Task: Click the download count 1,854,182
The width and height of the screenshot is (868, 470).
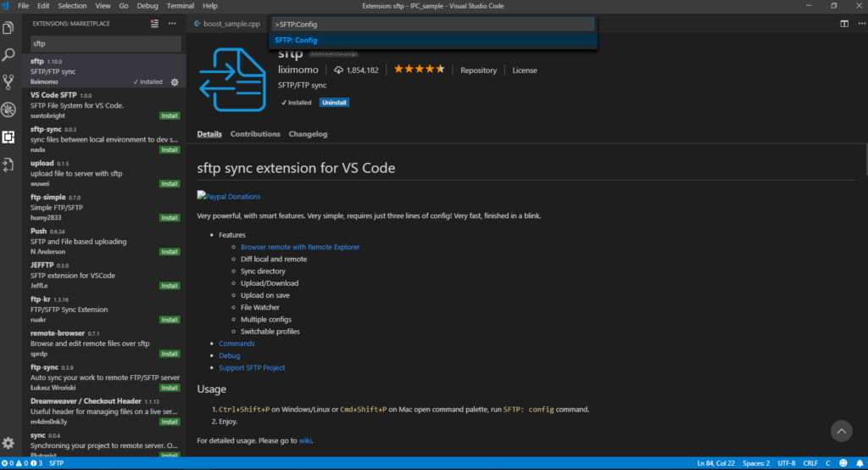Action: [357, 70]
